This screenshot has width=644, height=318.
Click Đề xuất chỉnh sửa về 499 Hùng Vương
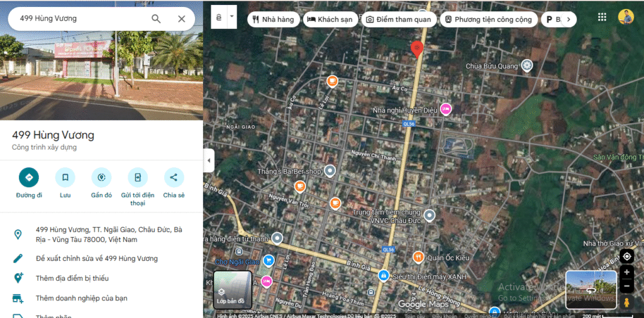point(97,258)
